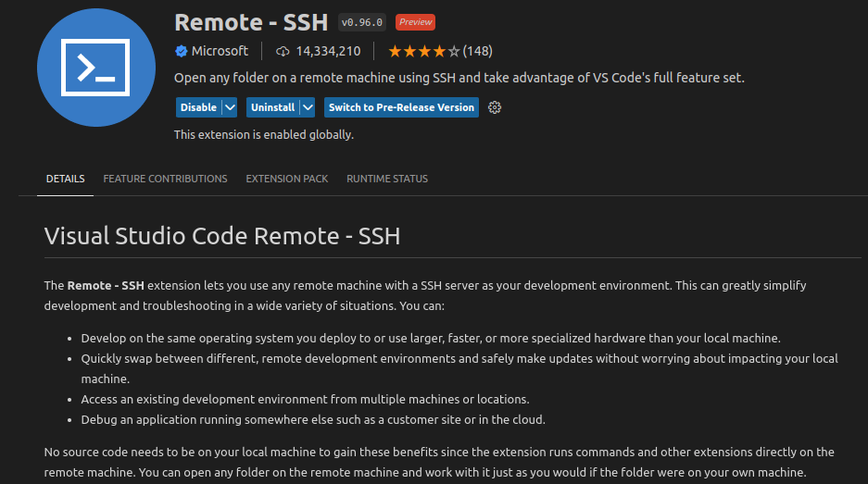
Task: Open the Runtime Status tab
Action: click(387, 179)
